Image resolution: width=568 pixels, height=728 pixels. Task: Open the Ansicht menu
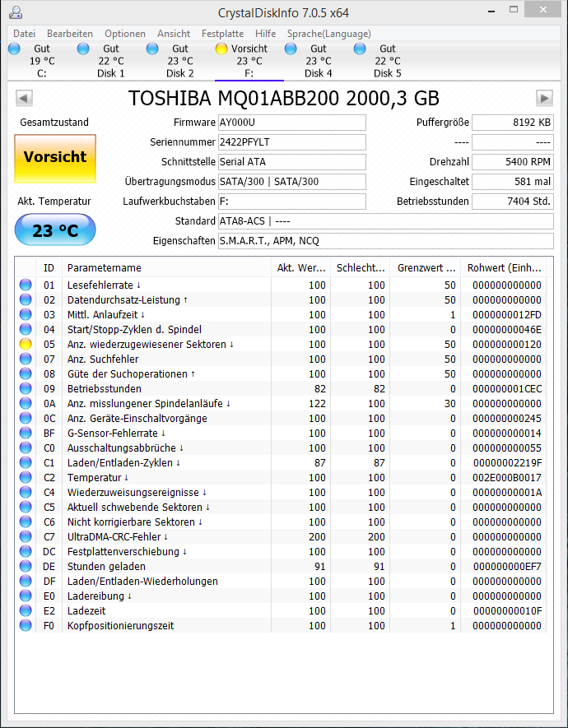174,34
